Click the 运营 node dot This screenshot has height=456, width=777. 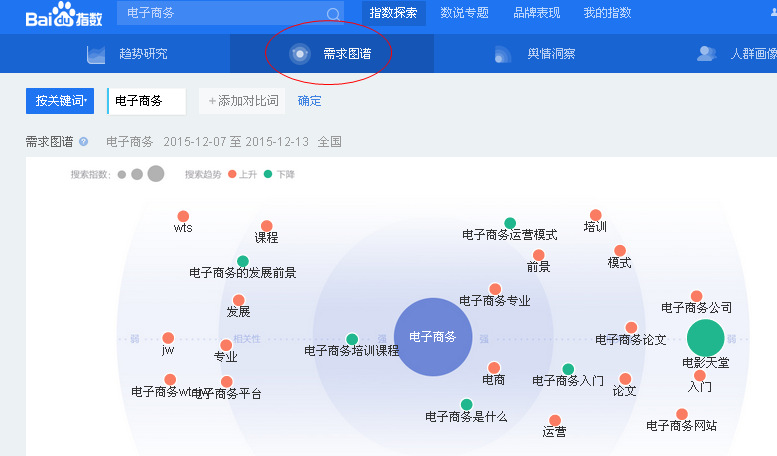click(x=555, y=421)
